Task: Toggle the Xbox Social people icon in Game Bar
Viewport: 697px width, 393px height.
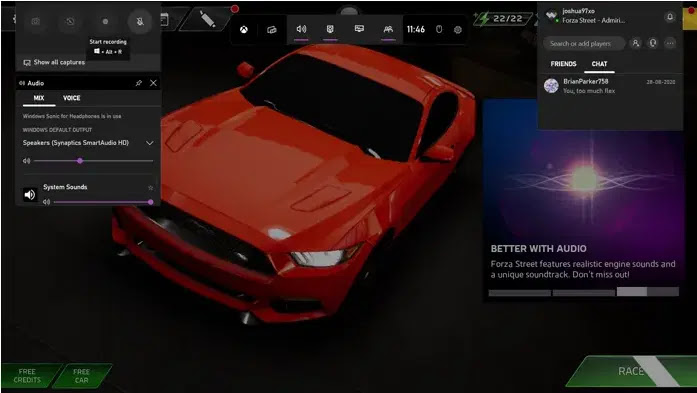Action: click(x=388, y=29)
